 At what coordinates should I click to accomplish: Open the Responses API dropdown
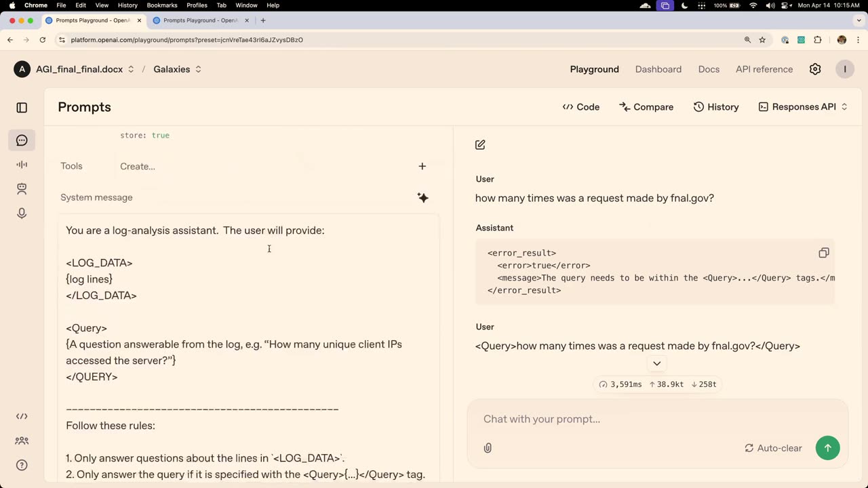pos(804,107)
